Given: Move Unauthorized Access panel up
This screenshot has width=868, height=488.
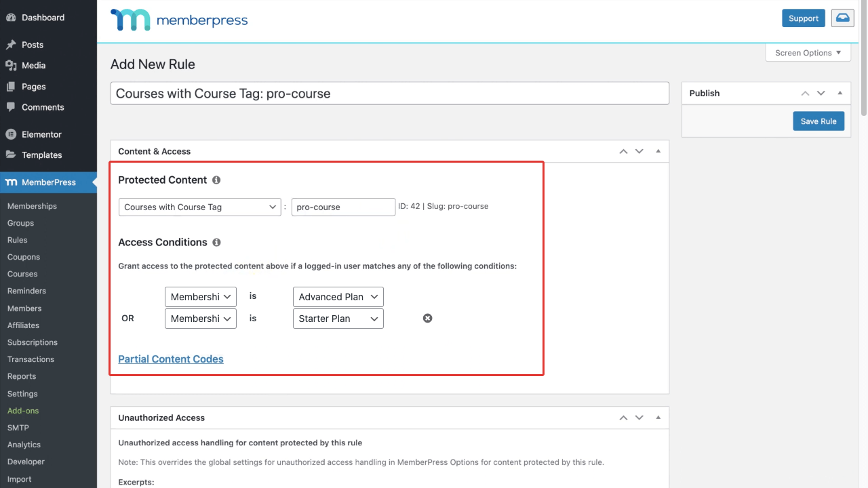Looking at the screenshot, I should pos(623,418).
